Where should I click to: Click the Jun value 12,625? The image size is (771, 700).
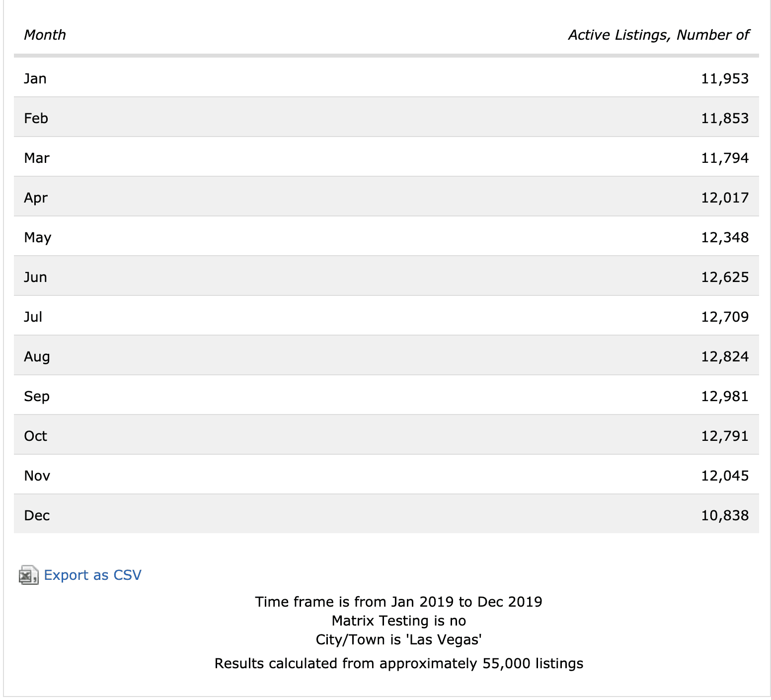(x=724, y=277)
